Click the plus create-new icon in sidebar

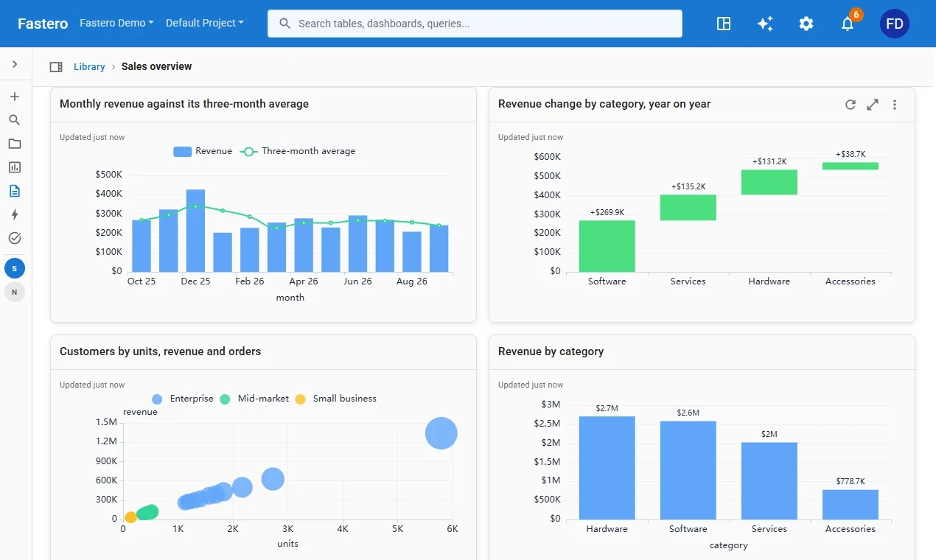tap(15, 97)
